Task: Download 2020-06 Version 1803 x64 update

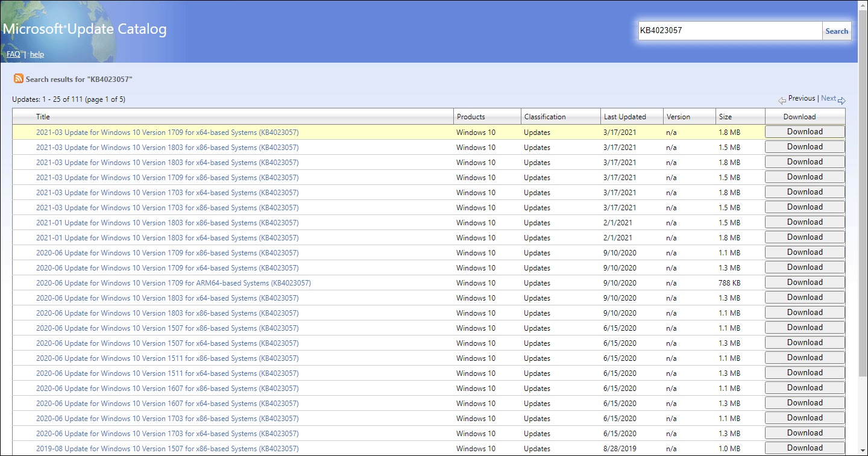Action: 805,298
